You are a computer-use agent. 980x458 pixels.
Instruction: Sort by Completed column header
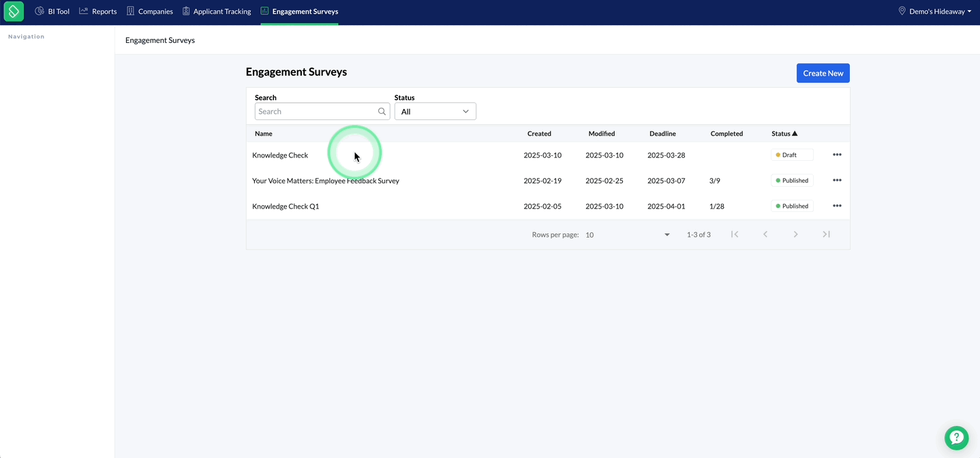(x=726, y=134)
